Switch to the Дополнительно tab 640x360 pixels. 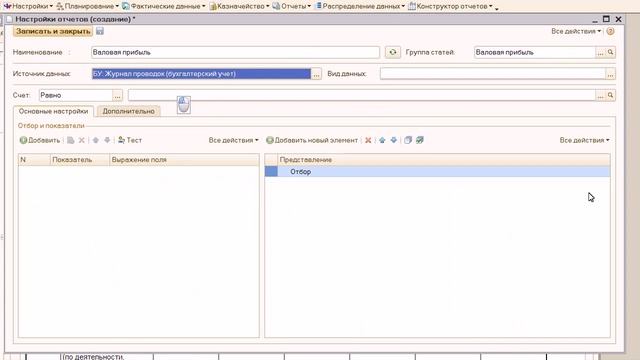click(x=129, y=111)
